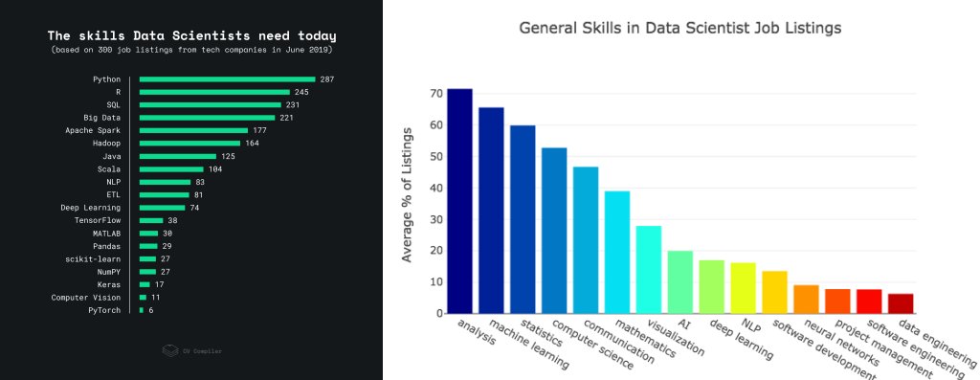Select the PyTorch bar with value 6

(142, 310)
